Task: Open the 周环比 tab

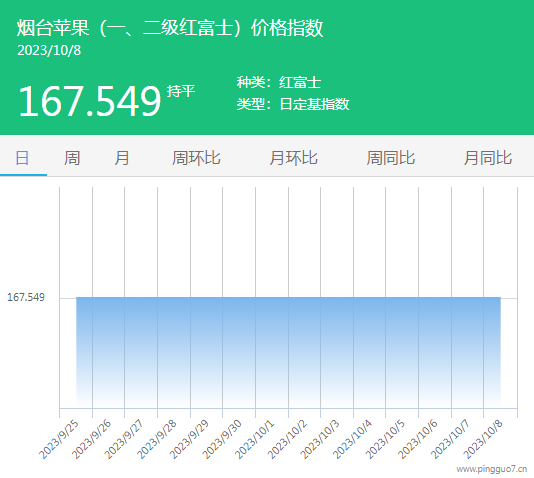Action: (x=196, y=158)
